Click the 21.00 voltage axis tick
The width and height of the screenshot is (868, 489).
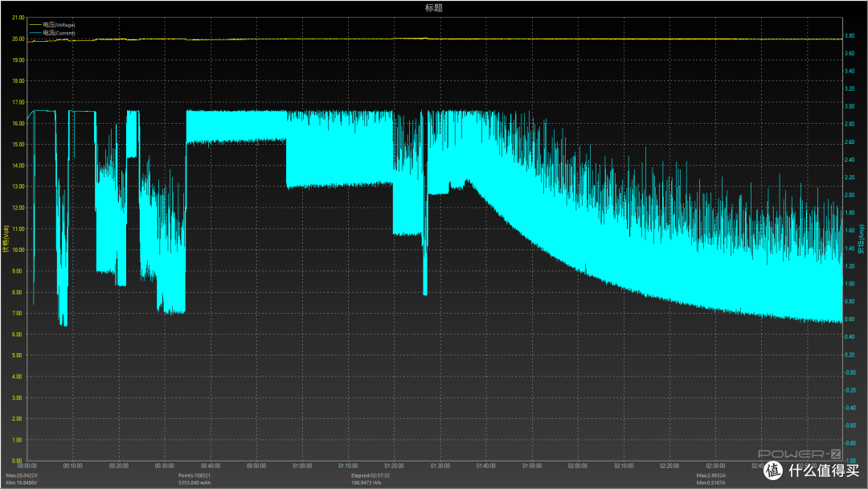[18, 18]
